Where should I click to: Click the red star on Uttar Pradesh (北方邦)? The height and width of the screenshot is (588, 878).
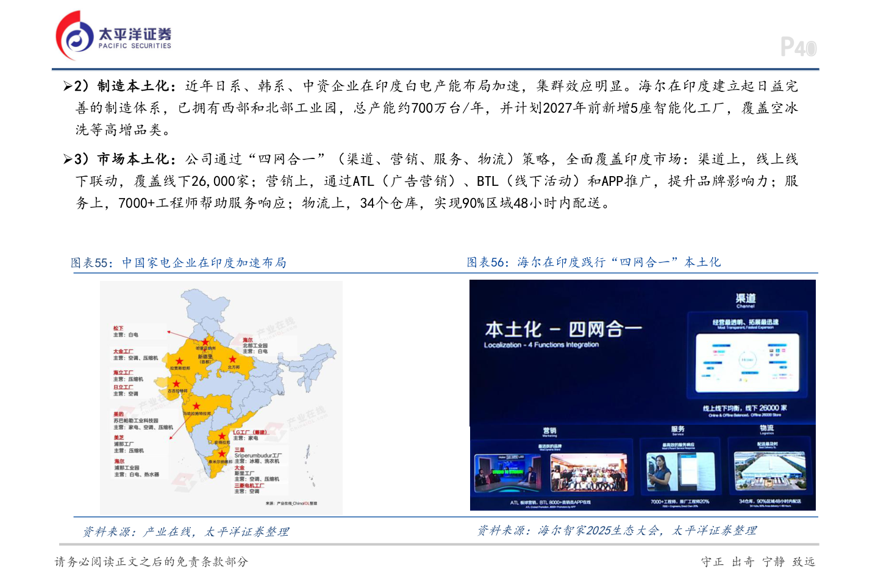232,360
